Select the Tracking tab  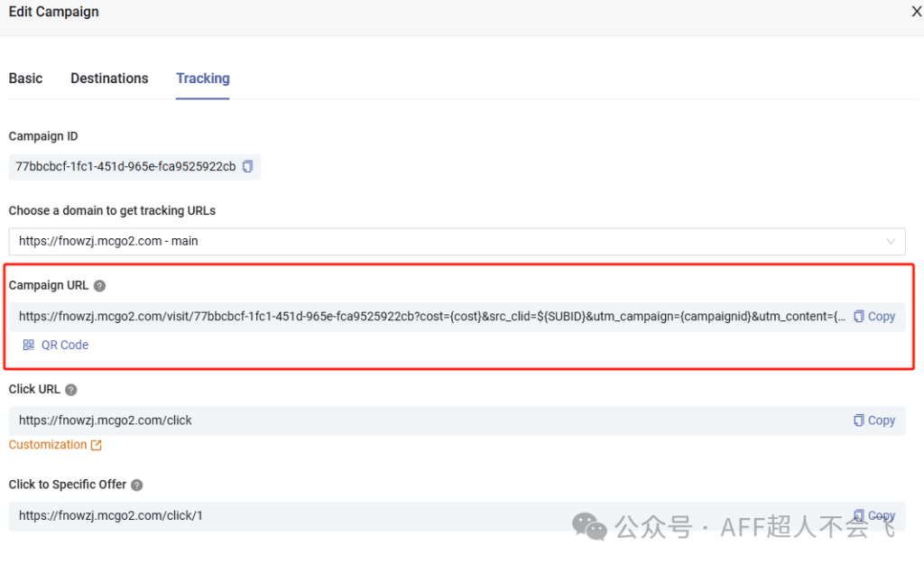[x=202, y=79]
